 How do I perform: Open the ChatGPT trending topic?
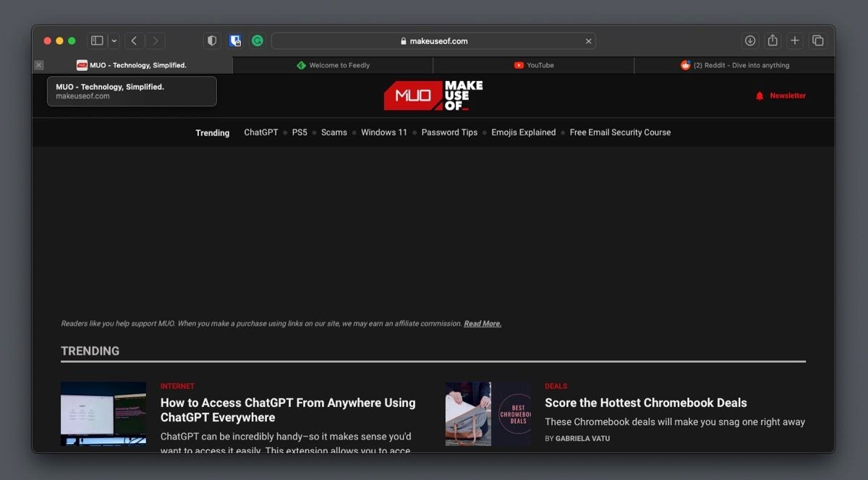tap(261, 132)
